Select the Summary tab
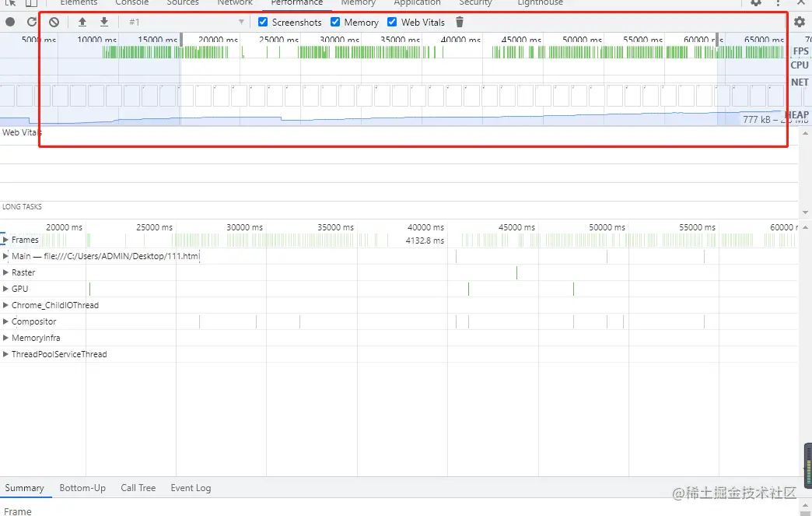The width and height of the screenshot is (812, 516). 24,488
